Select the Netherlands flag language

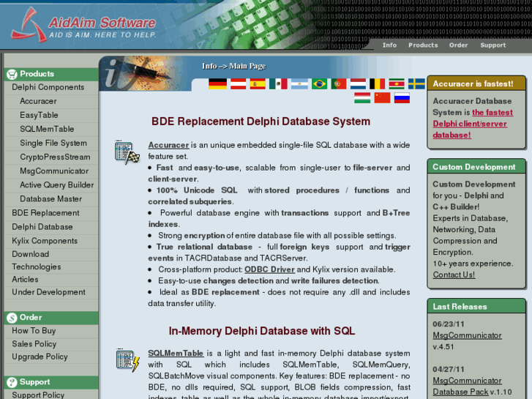pos(358,83)
